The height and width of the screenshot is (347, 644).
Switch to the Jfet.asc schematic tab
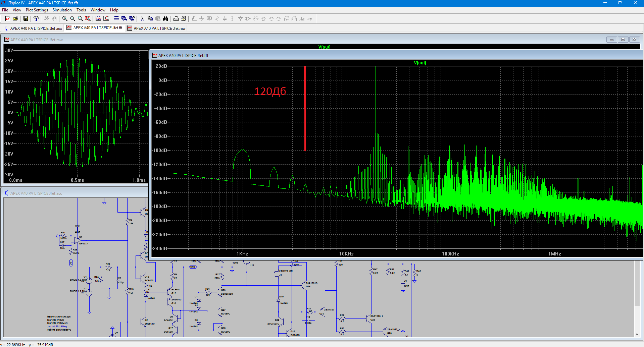pos(33,28)
